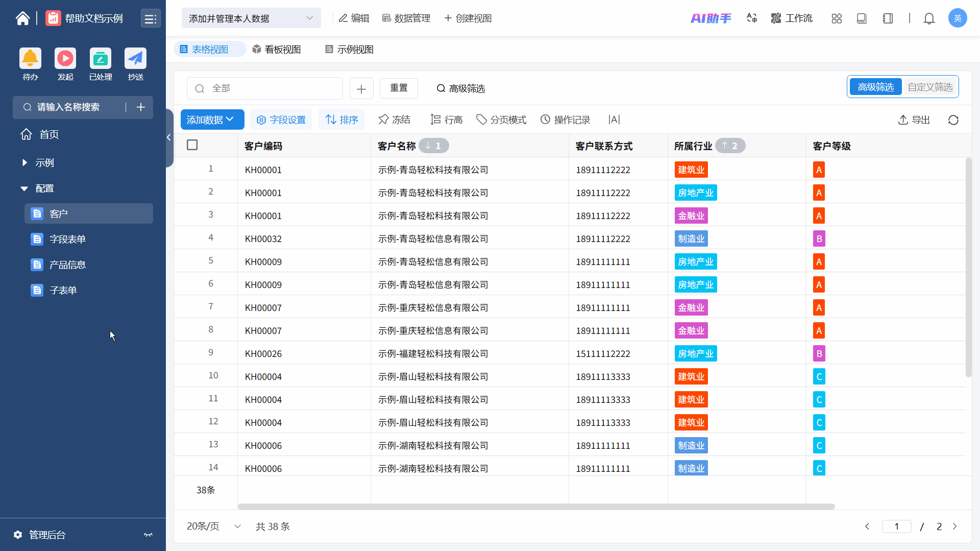Add new item with sidebar plus icon
The width and height of the screenshot is (980, 551).
click(x=141, y=107)
